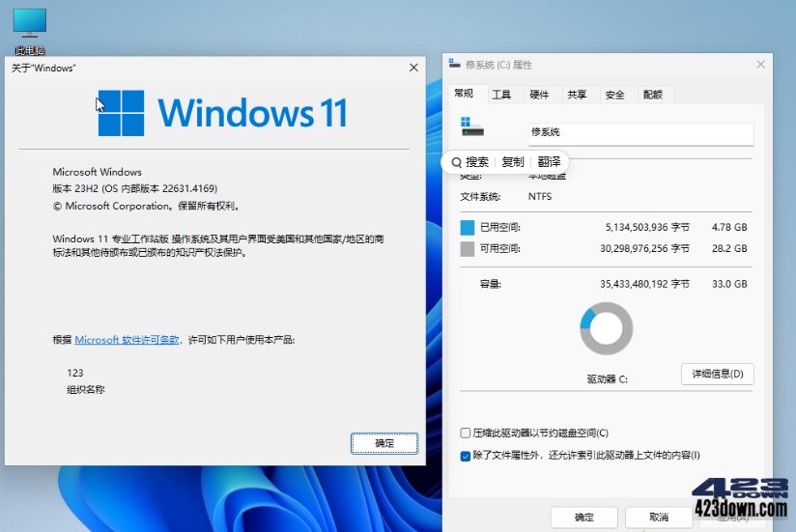Click 详细信息(D) button
The width and height of the screenshot is (796, 532).
[x=718, y=375]
